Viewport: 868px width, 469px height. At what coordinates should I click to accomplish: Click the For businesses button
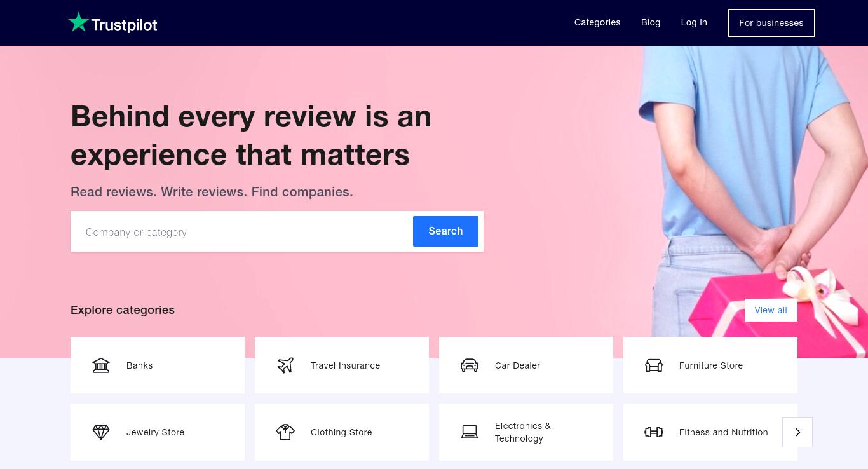pyautogui.click(x=771, y=23)
